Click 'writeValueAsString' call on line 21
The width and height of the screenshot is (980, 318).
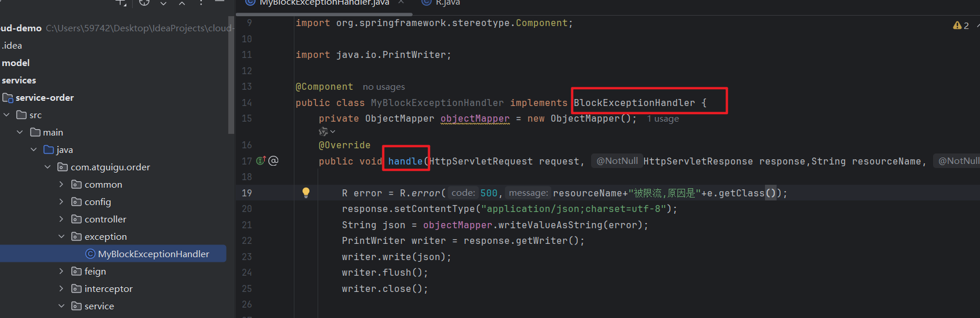click(551, 225)
